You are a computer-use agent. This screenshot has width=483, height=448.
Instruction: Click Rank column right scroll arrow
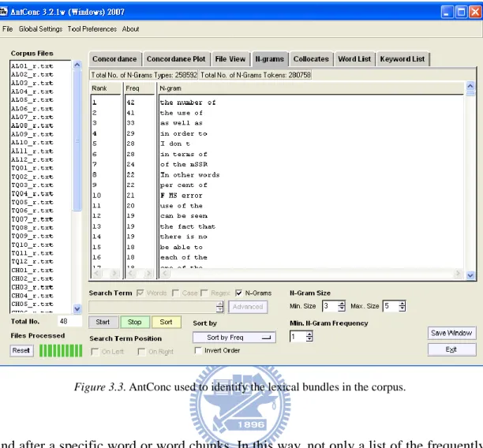click(x=114, y=273)
